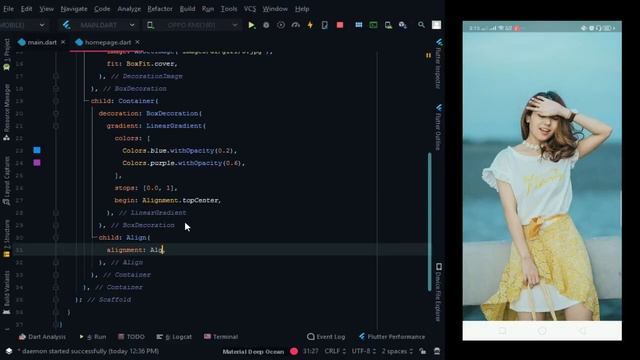Collapse the child: Container code fold

click(x=56, y=101)
